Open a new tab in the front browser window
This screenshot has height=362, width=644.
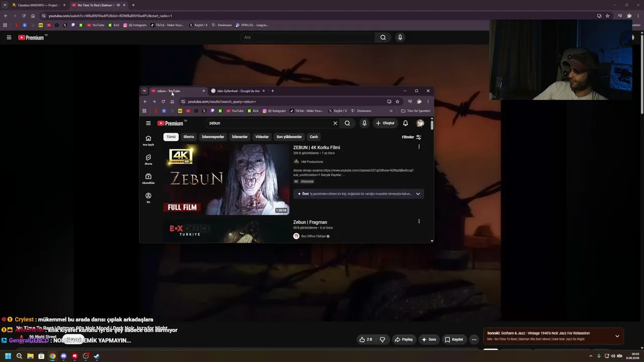coord(272,91)
